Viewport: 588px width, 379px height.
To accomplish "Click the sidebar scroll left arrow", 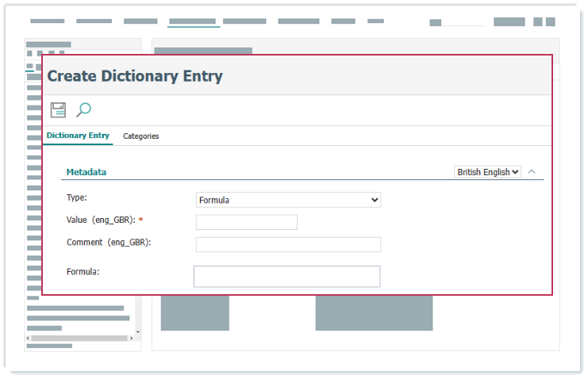I will pos(29,339).
